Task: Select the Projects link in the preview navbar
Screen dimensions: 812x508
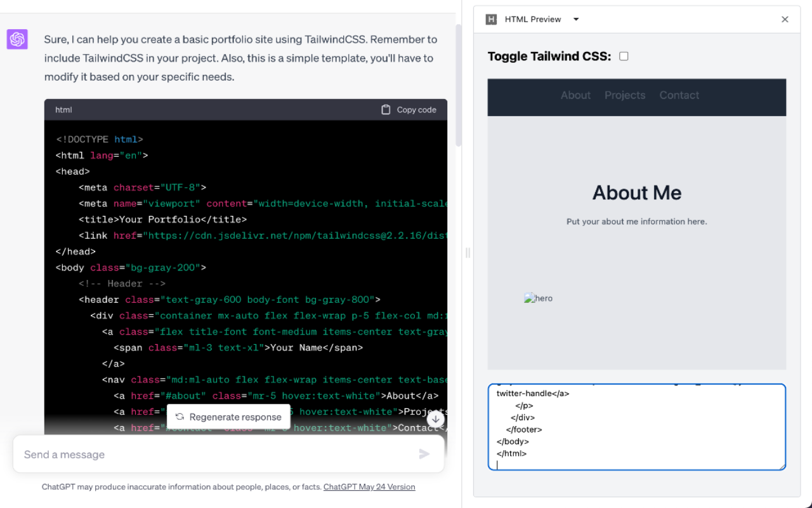Action: click(625, 95)
